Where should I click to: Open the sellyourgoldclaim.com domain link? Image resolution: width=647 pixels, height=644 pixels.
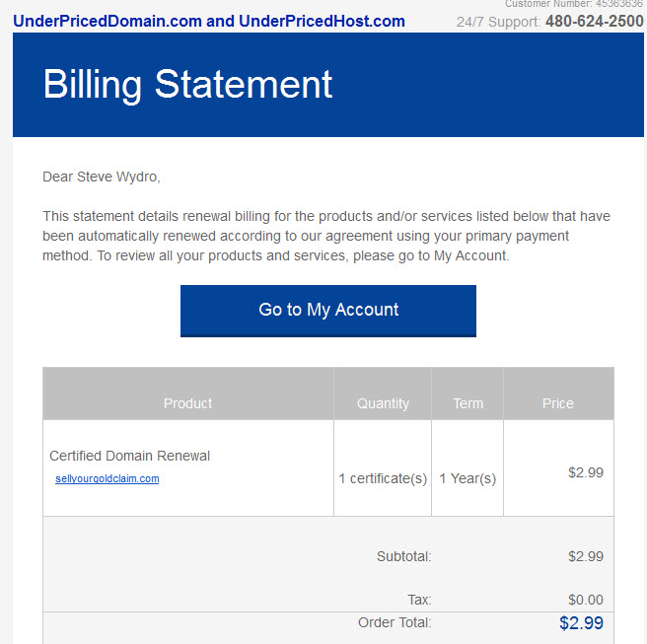click(x=108, y=479)
